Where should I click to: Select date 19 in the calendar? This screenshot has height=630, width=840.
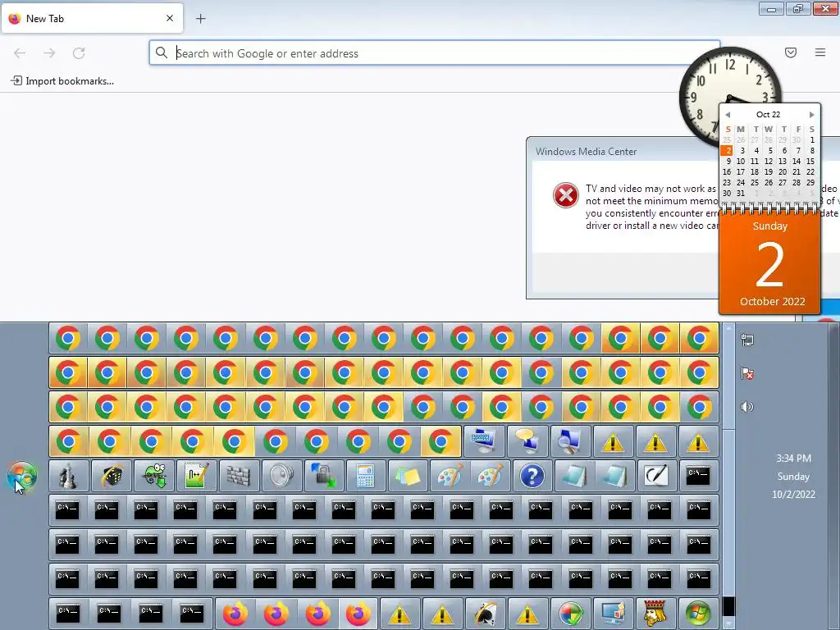[x=768, y=172]
